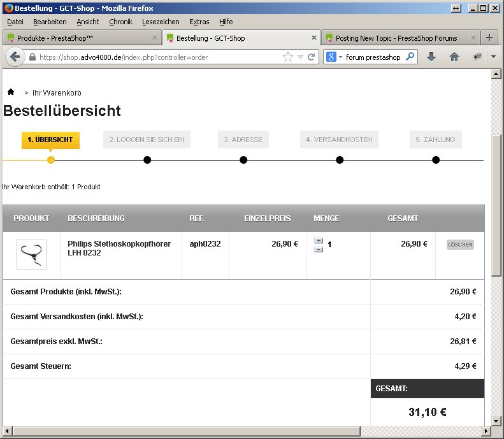This screenshot has width=504, height=439.
Task: Open the Bearbeiten menu
Action: [50, 22]
